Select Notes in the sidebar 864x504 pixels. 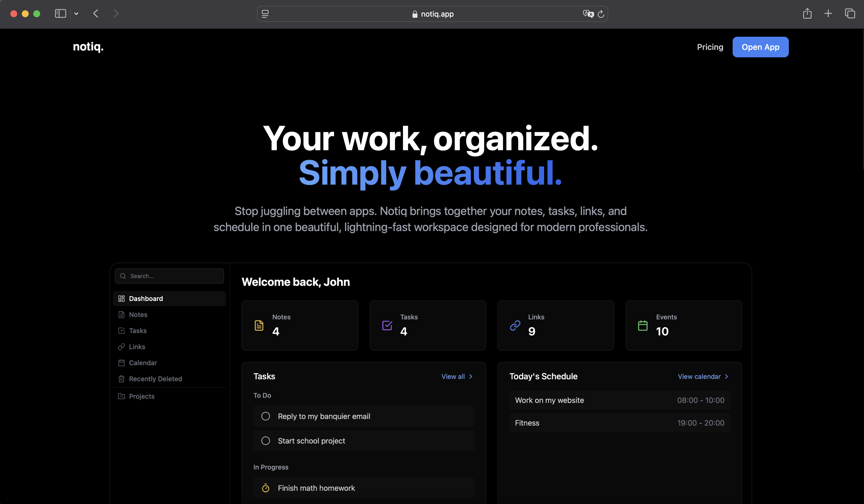[138, 314]
